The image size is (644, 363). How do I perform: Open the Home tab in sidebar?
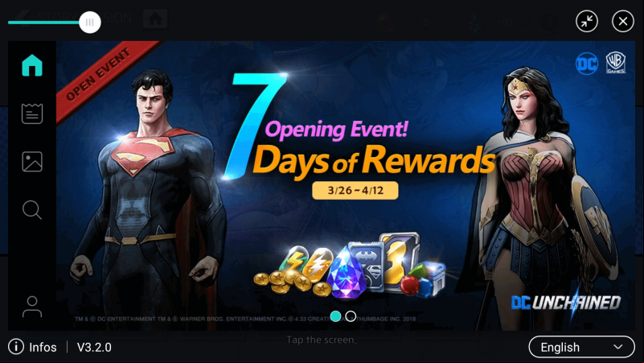32,65
